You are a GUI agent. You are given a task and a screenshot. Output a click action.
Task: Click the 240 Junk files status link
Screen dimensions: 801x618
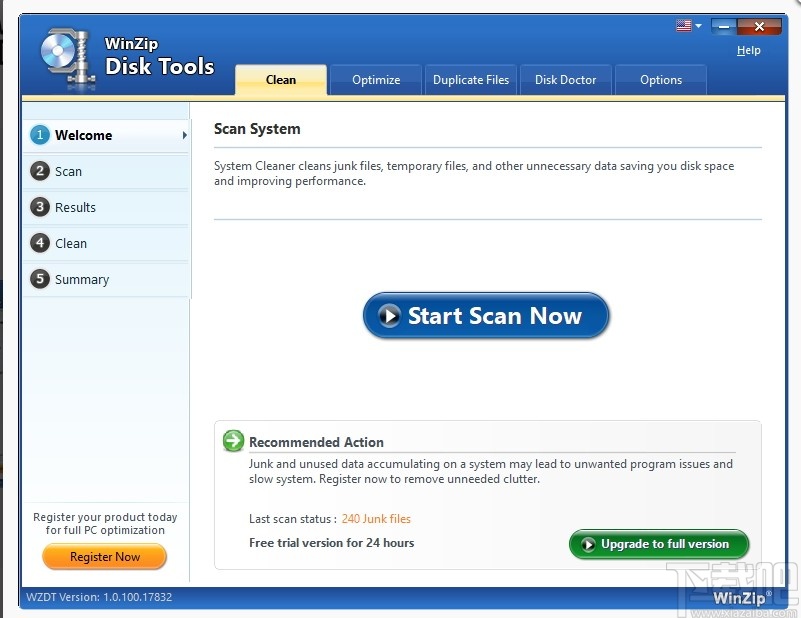click(x=375, y=518)
